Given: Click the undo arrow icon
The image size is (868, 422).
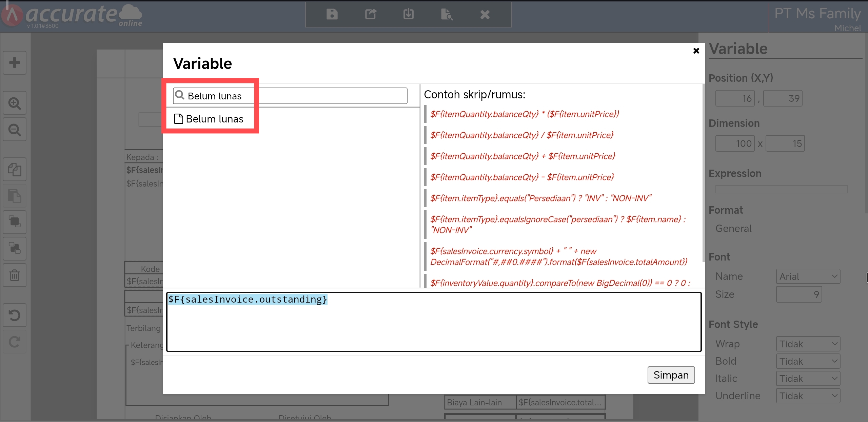Looking at the screenshot, I should (x=15, y=315).
